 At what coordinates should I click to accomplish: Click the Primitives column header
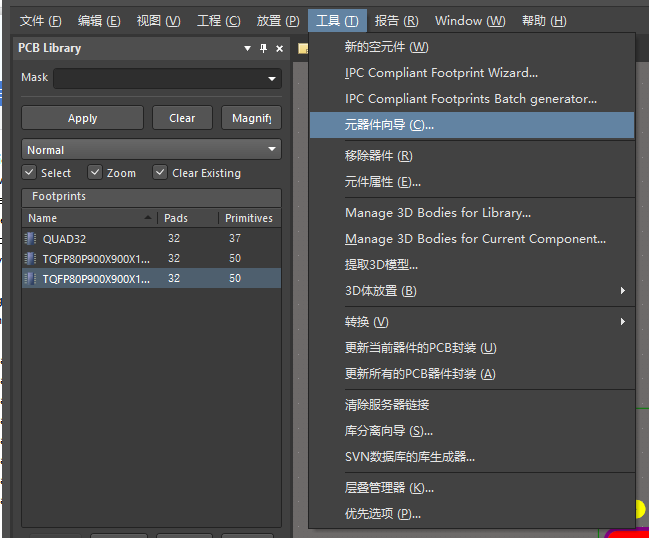[250, 218]
